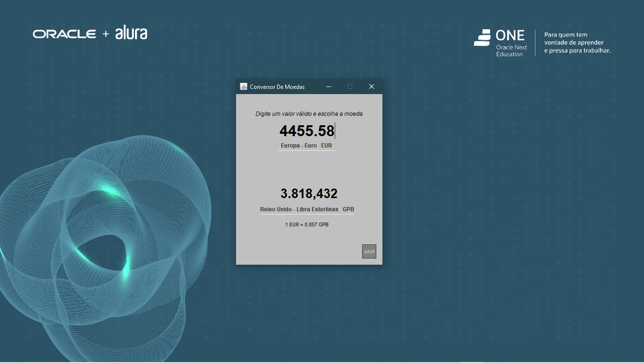Open the Reino Unido - Libra Esterlinas selector

pos(298,209)
